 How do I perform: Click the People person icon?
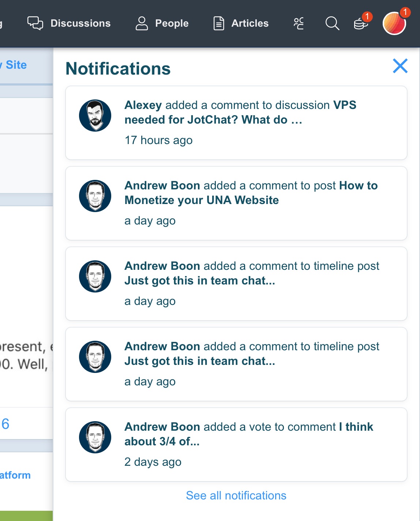pos(142,23)
